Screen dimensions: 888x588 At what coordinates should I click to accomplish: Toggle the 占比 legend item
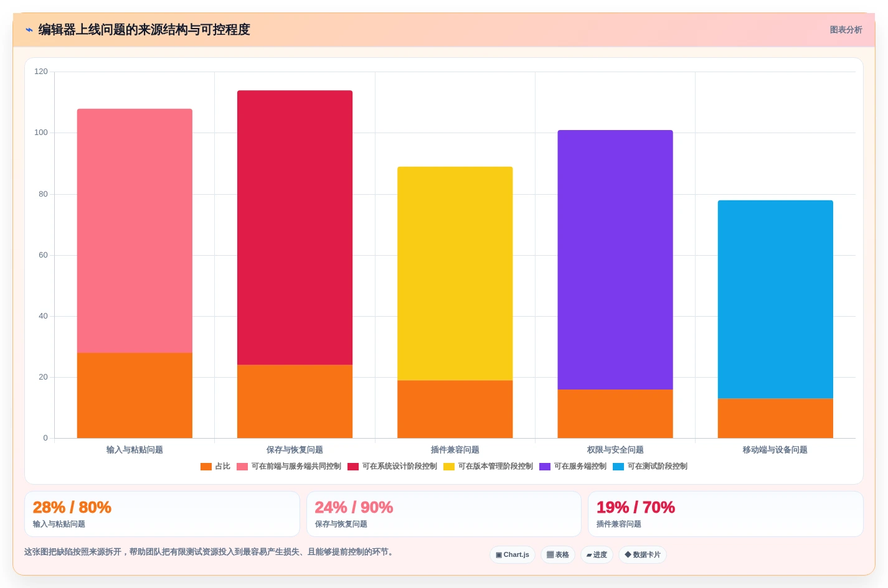[x=215, y=467]
